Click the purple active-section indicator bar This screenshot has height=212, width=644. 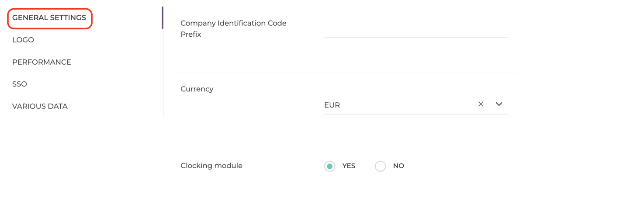[163, 18]
